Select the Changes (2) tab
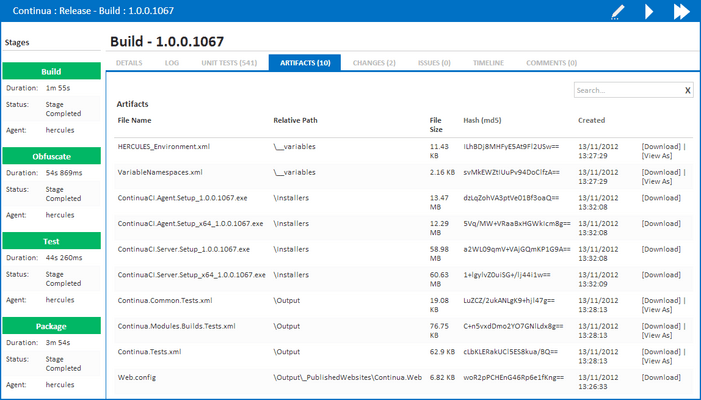 click(374, 62)
